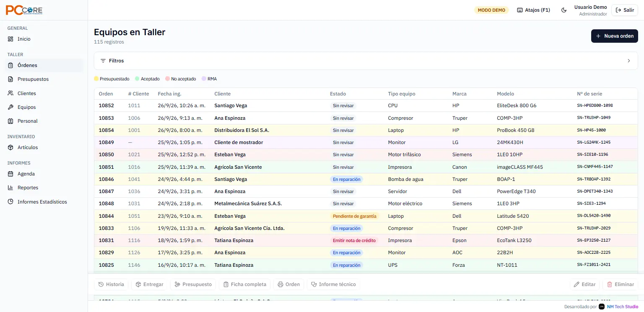Click the keyboard icon beside Atajos (F1)

click(x=520, y=10)
